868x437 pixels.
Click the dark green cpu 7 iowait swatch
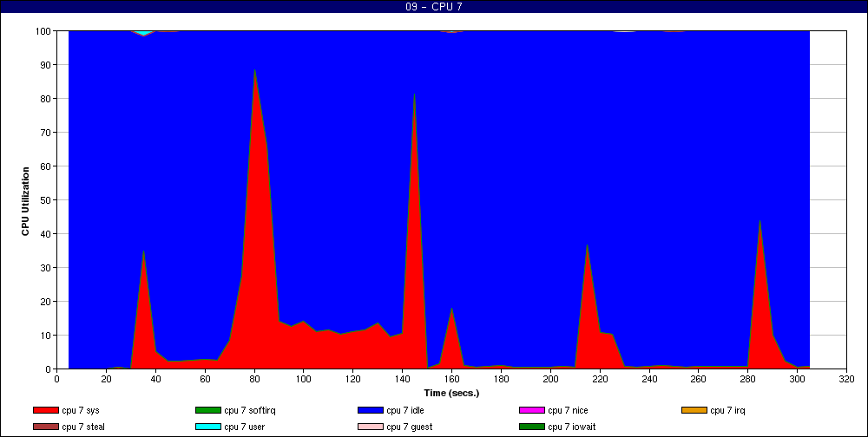pos(532,427)
